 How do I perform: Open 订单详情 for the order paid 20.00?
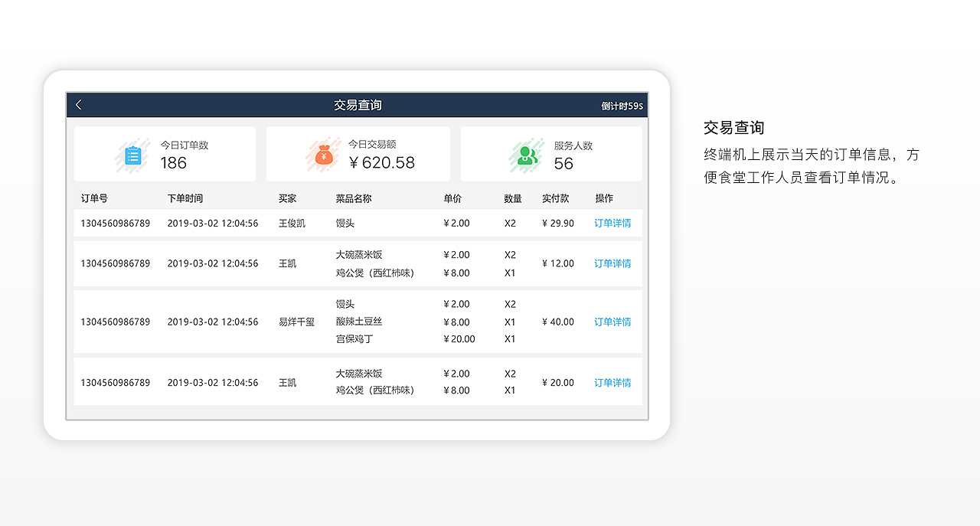[x=612, y=383]
